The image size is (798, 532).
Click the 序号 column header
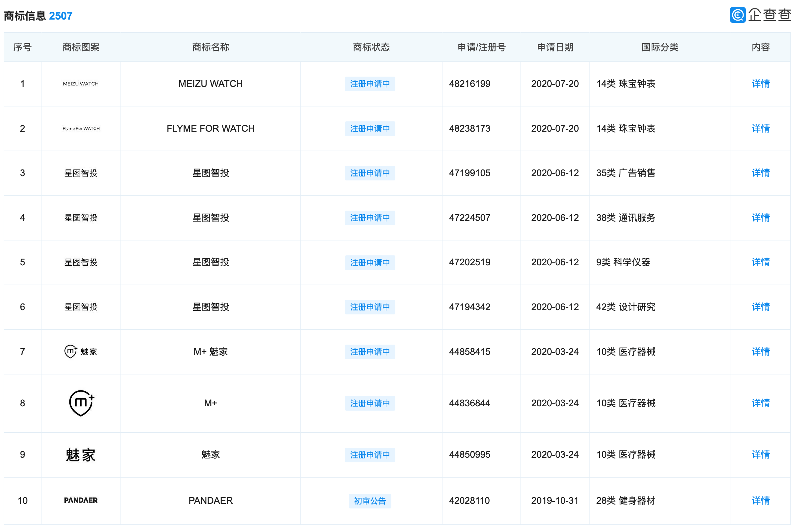click(x=23, y=47)
